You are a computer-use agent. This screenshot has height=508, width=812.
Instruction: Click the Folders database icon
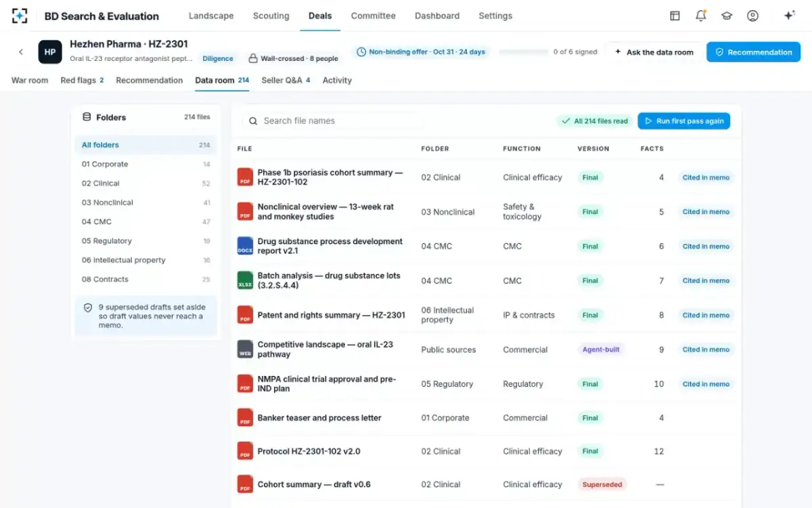87,117
